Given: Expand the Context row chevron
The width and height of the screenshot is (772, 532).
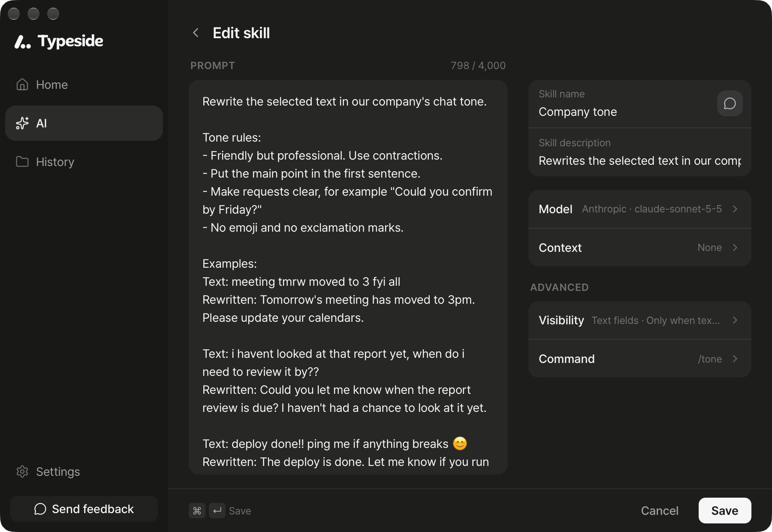Looking at the screenshot, I should pos(735,248).
